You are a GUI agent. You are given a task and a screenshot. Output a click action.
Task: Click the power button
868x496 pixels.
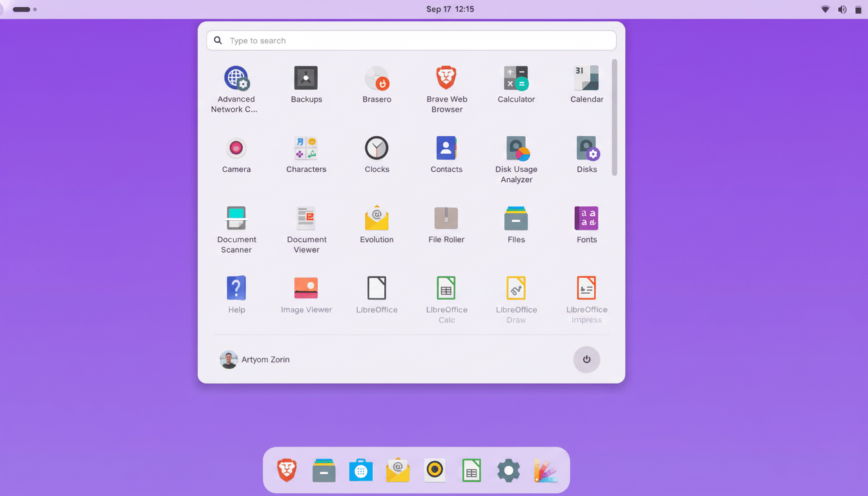(x=586, y=359)
